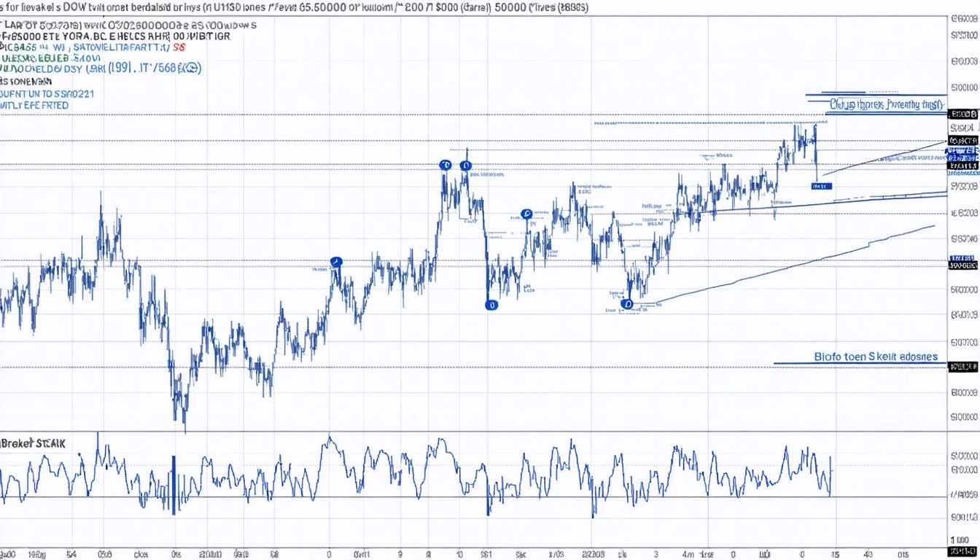This screenshot has width=980, height=560.
Task: Click the leftmost blue circle marker on the chart
Action: (336, 262)
